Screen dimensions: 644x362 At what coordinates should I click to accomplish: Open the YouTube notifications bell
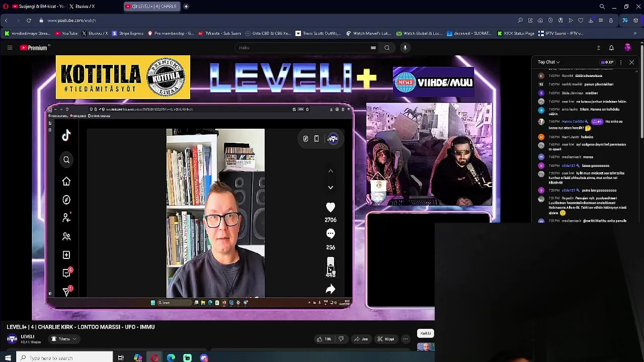click(x=611, y=48)
